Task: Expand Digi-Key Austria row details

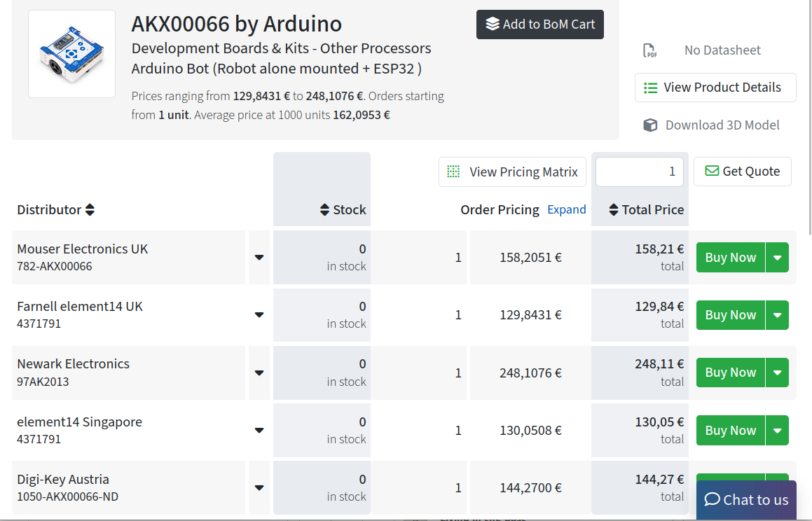Action: click(x=259, y=487)
